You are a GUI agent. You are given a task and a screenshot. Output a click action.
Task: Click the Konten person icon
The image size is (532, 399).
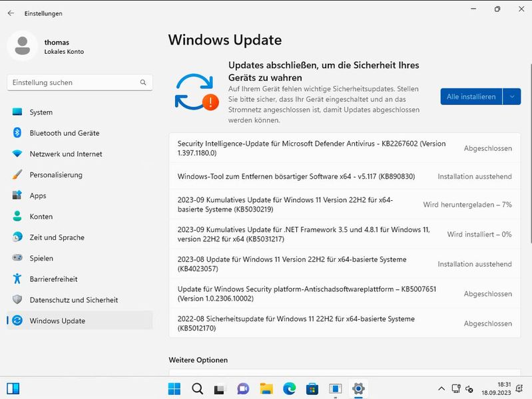tap(17, 216)
